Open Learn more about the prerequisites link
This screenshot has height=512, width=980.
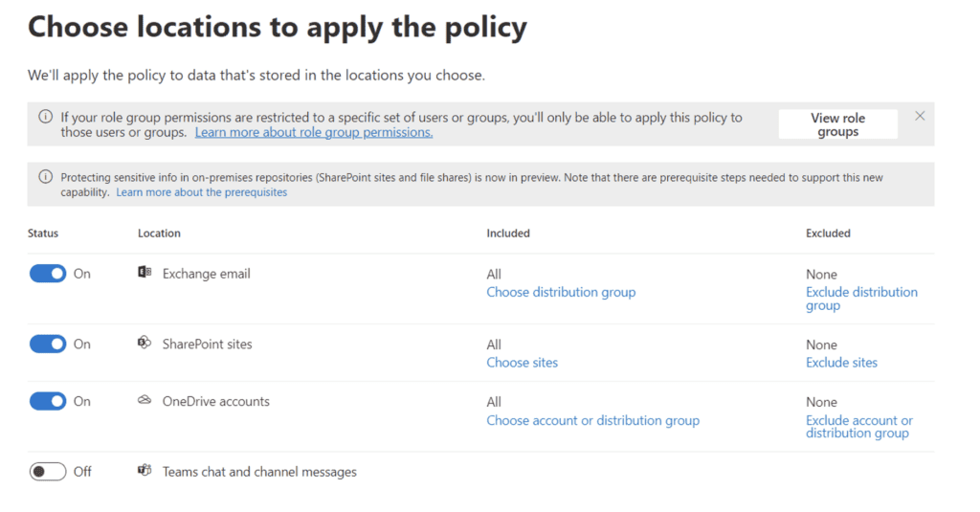click(x=202, y=192)
